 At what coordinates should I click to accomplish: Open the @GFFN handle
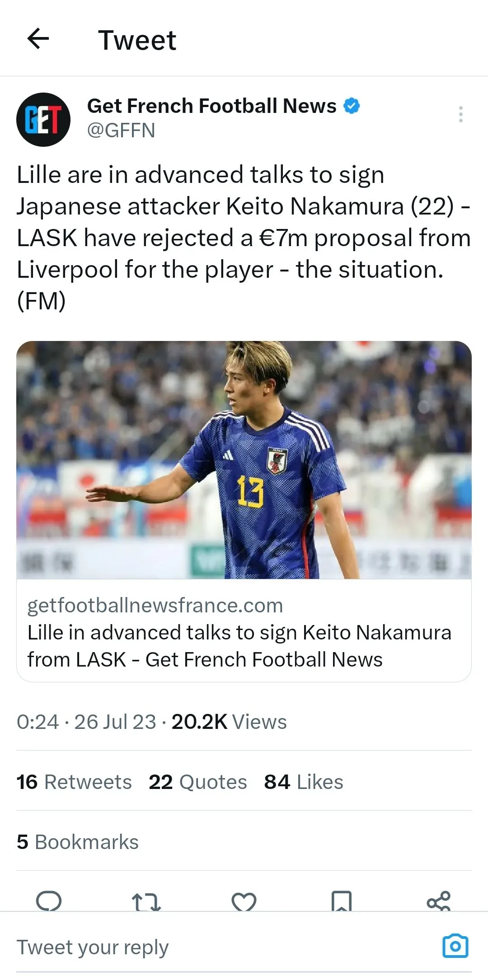(121, 131)
